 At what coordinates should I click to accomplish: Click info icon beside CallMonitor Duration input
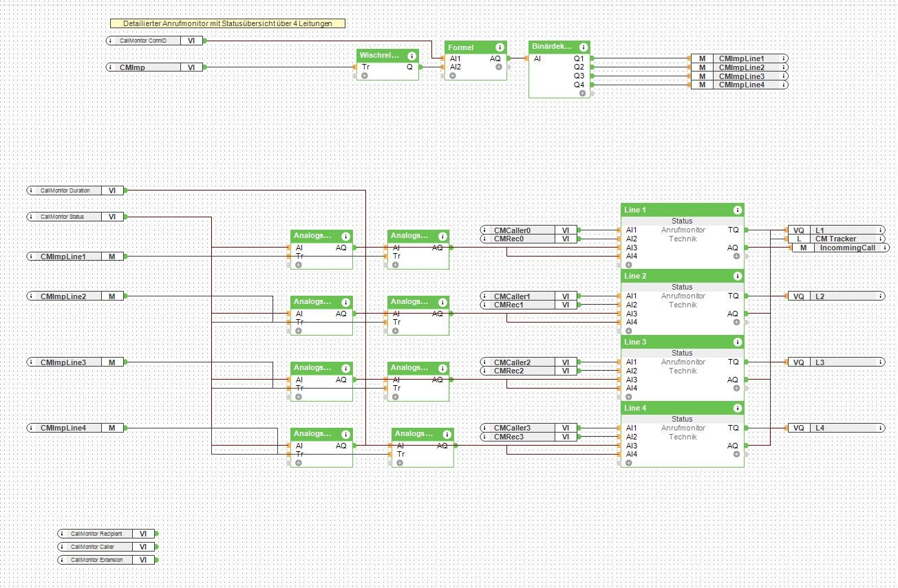[32, 190]
